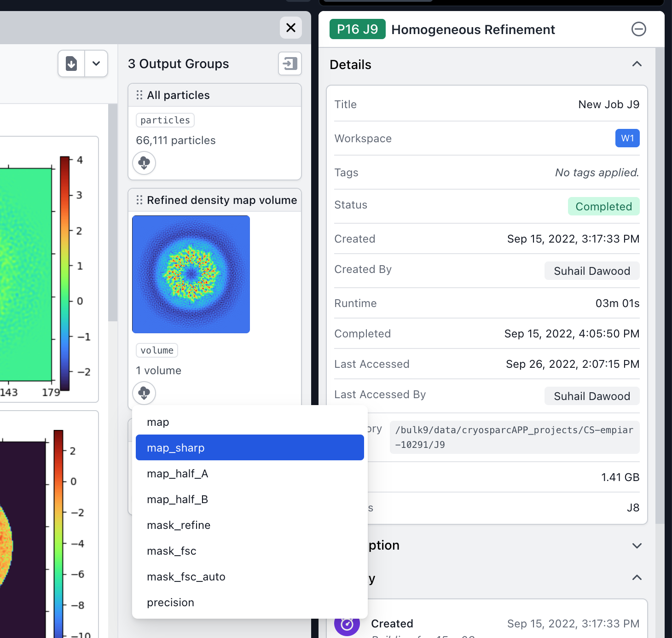Click the minus circle icon beside Homogeneous Refinement
Screen dimensions: 672x638
click(638, 29)
